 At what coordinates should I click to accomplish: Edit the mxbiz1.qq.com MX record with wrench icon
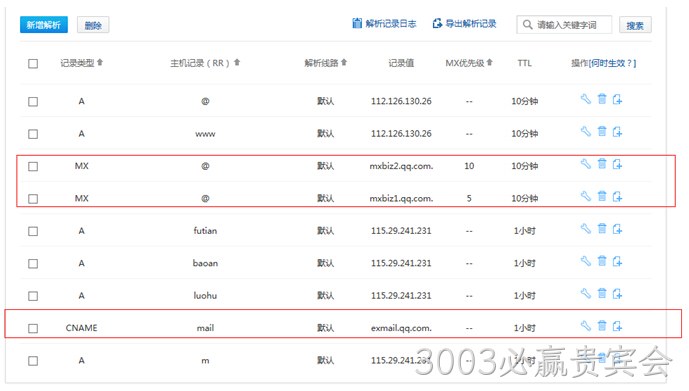tap(586, 196)
